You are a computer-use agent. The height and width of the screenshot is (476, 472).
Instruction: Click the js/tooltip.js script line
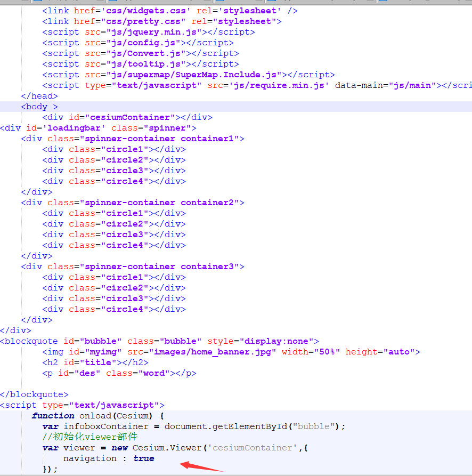[141, 64]
